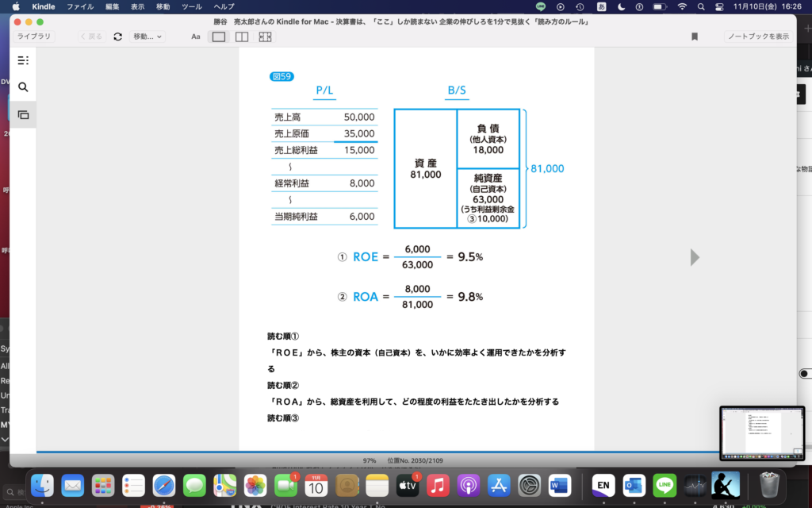Switch to single-column page view
The image size is (812, 508).
(219, 37)
